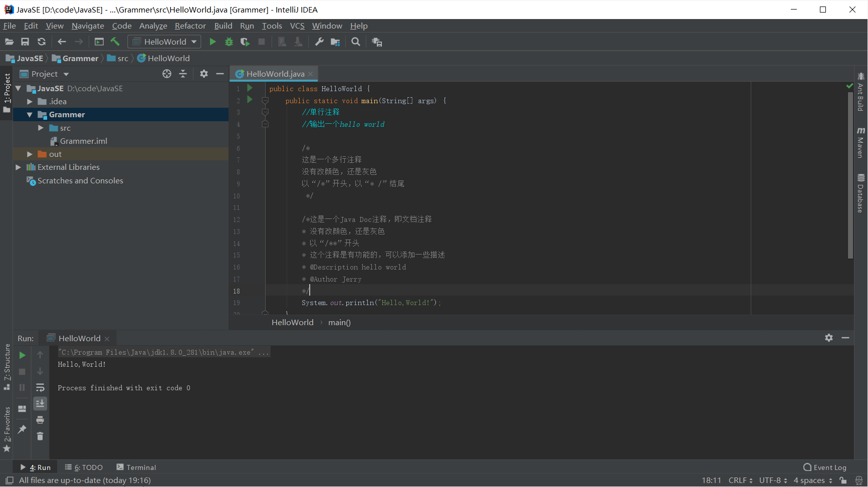Fold the main method at line 2
Image resolution: width=868 pixels, height=487 pixels.
[265, 100]
